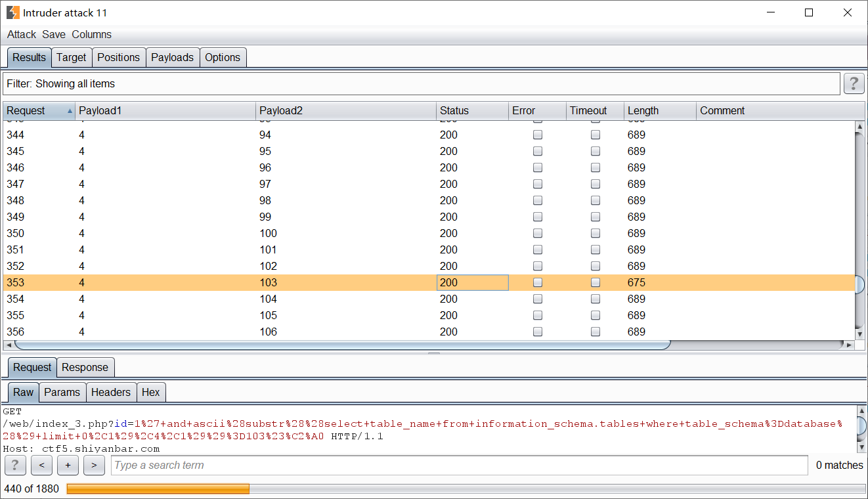Click results table vertical scrollbar up arrow
The image size is (868, 499).
click(x=859, y=126)
